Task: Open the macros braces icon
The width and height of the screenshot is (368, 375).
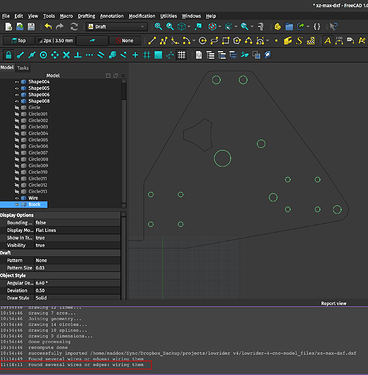Action: pyautogui.click(x=317, y=27)
